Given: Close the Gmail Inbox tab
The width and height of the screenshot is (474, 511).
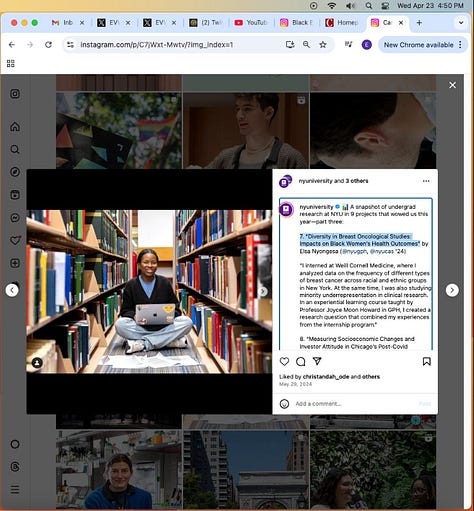Looking at the screenshot, I should (82, 23).
